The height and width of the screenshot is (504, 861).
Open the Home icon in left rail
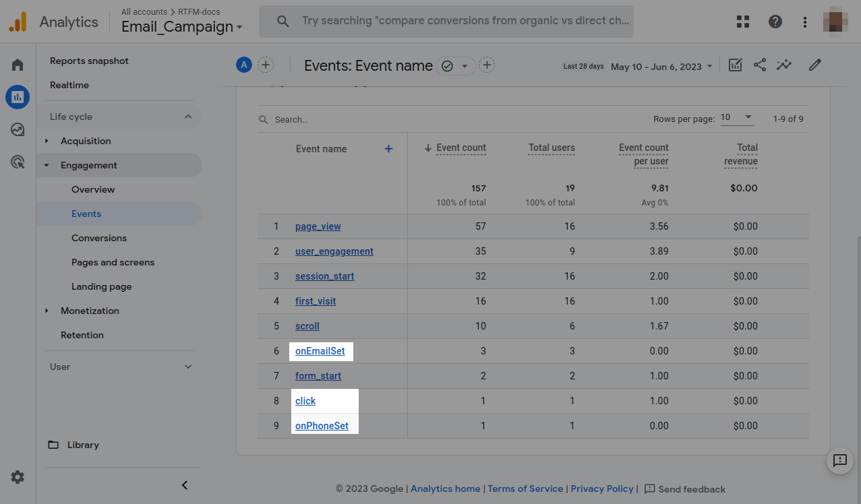coord(18,65)
